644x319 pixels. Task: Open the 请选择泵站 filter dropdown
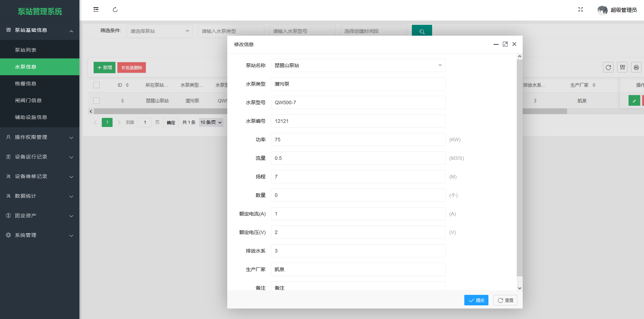[160, 31]
